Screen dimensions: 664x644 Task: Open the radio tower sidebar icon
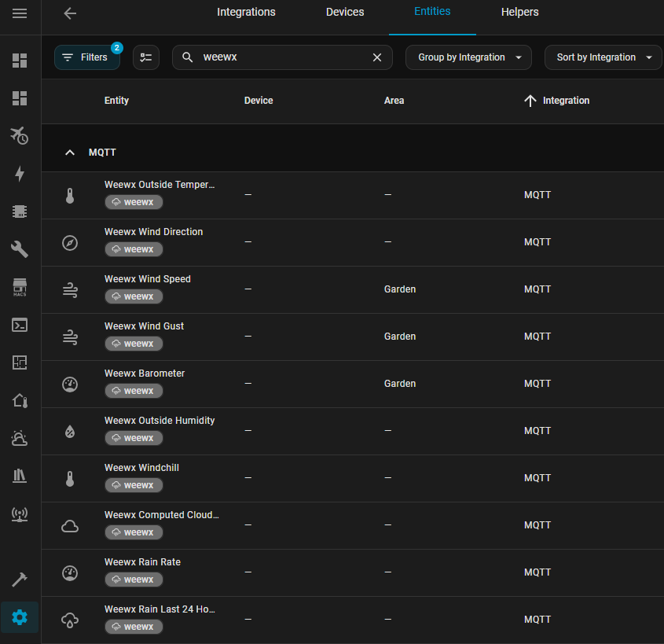click(x=20, y=514)
